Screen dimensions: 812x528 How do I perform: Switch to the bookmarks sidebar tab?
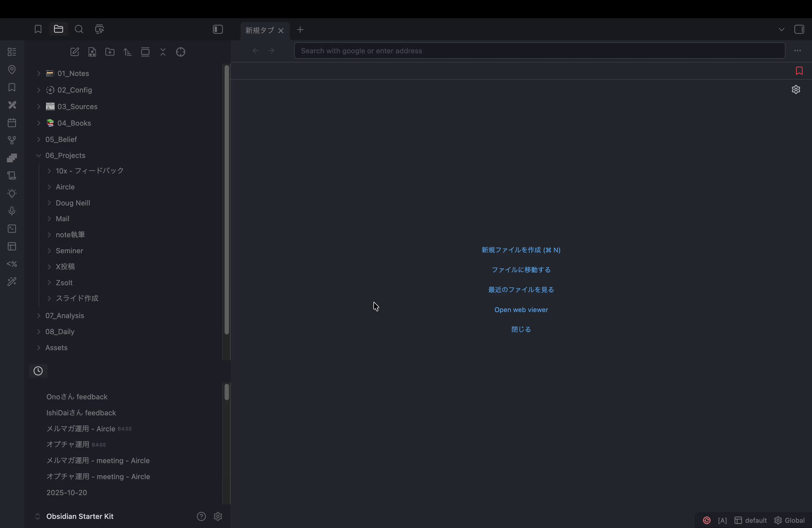click(x=38, y=29)
